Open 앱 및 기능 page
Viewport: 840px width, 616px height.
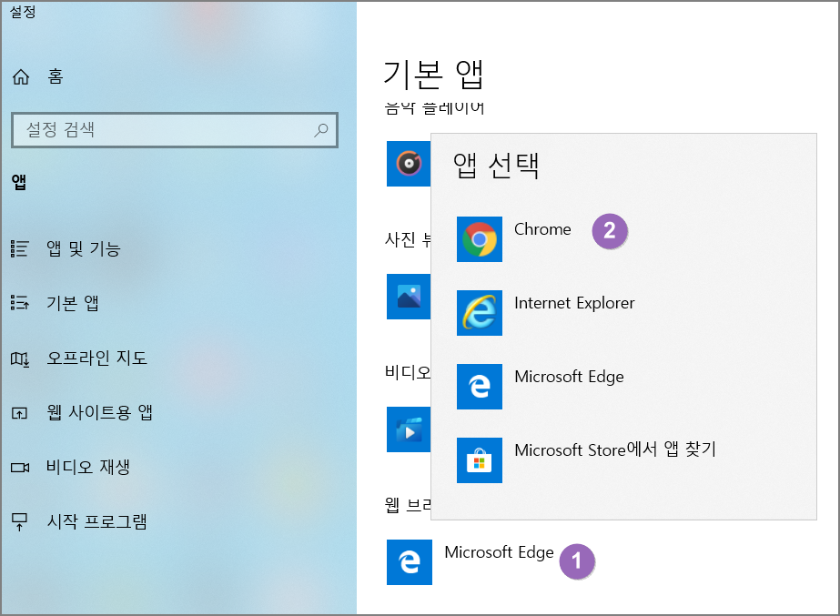click(84, 248)
